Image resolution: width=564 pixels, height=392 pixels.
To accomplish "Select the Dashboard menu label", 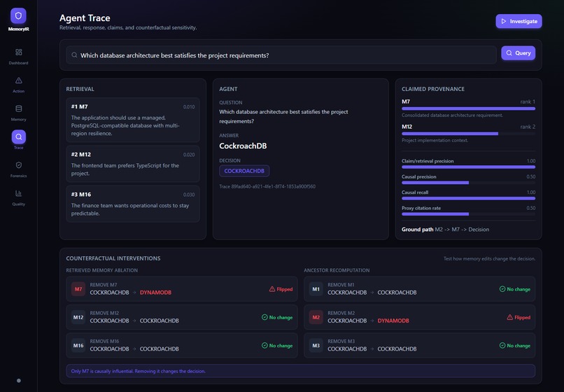I will (19, 63).
